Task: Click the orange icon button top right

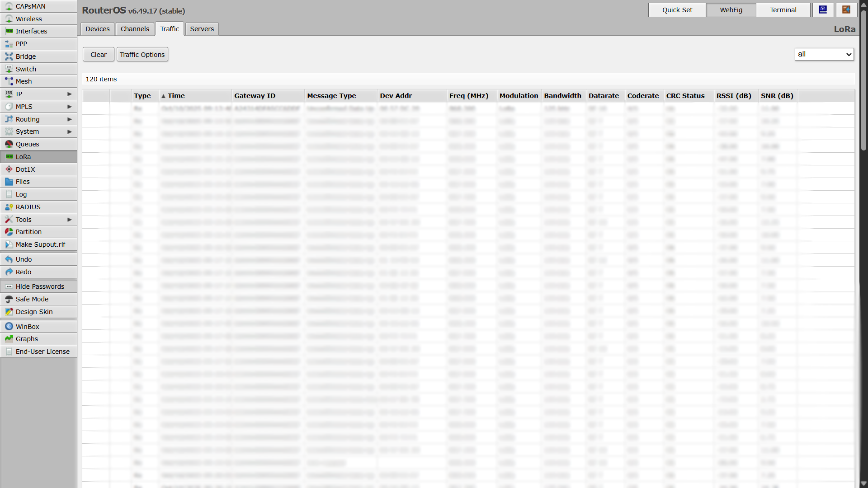Action: (846, 10)
